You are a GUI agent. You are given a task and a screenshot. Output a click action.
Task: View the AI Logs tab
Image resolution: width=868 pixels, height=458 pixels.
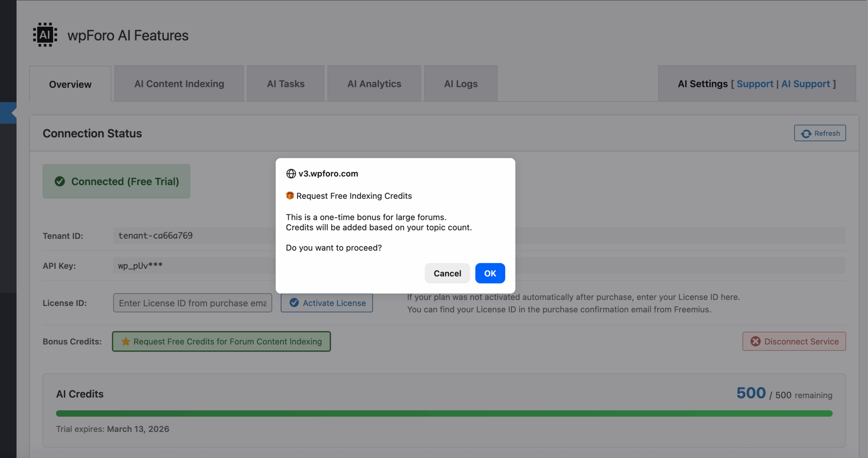(460, 84)
